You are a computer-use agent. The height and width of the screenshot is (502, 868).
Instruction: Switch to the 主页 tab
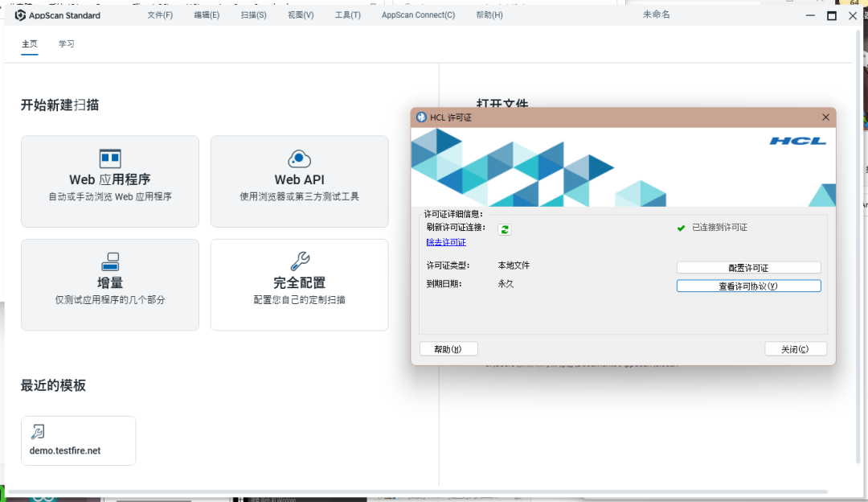[30, 43]
